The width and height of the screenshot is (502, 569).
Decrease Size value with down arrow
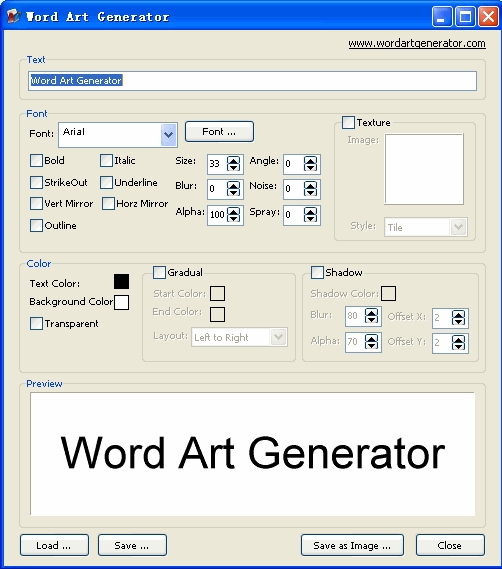coord(233,168)
